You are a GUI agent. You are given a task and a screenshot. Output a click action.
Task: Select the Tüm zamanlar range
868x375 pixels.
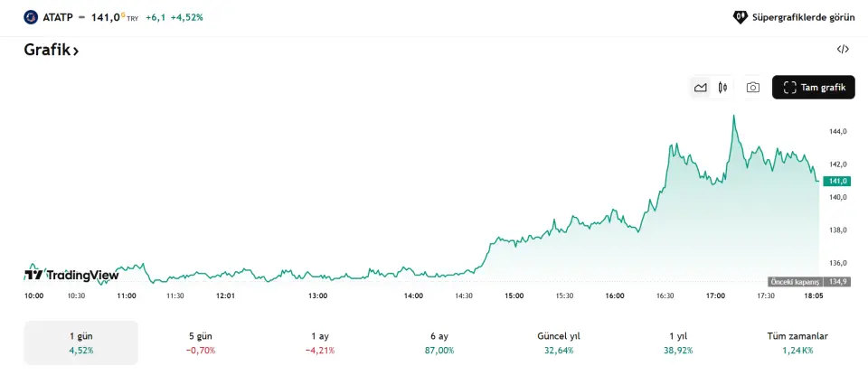797,342
